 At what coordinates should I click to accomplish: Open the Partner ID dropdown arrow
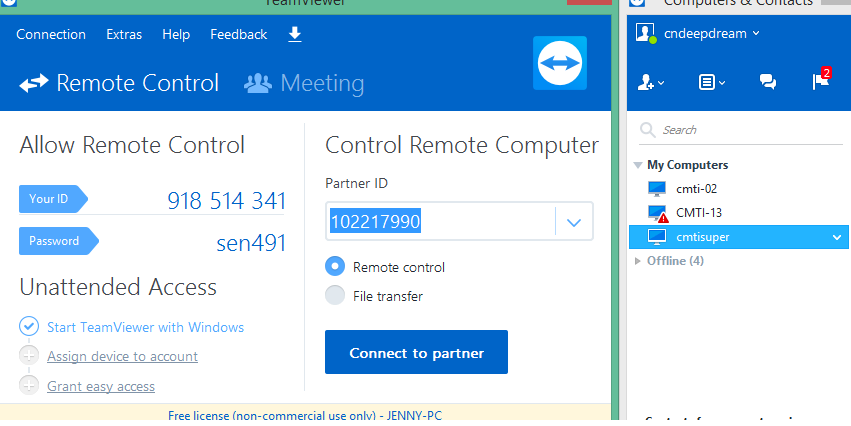(x=574, y=222)
